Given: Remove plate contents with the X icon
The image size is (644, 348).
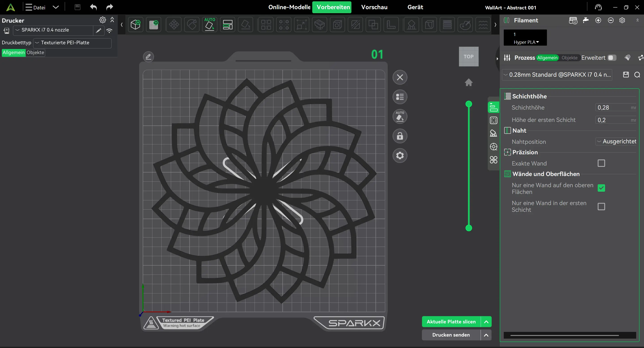Looking at the screenshot, I should (x=400, y=77).
